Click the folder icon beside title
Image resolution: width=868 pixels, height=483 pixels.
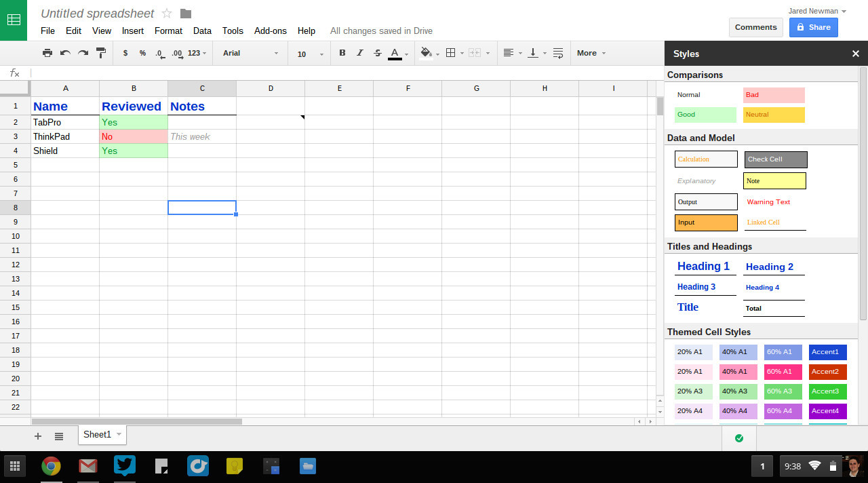(186, 14)
